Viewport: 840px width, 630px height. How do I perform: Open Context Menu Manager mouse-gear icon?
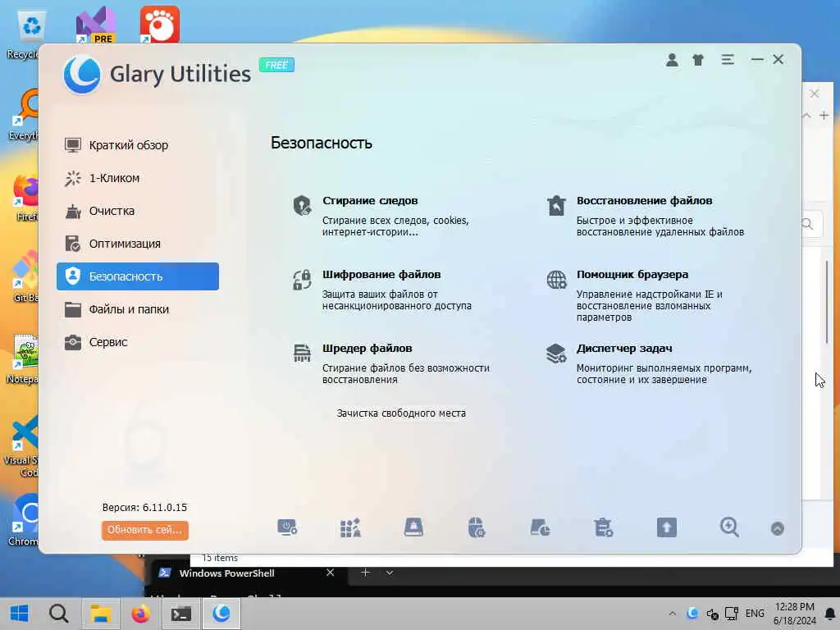coord(477,527)
